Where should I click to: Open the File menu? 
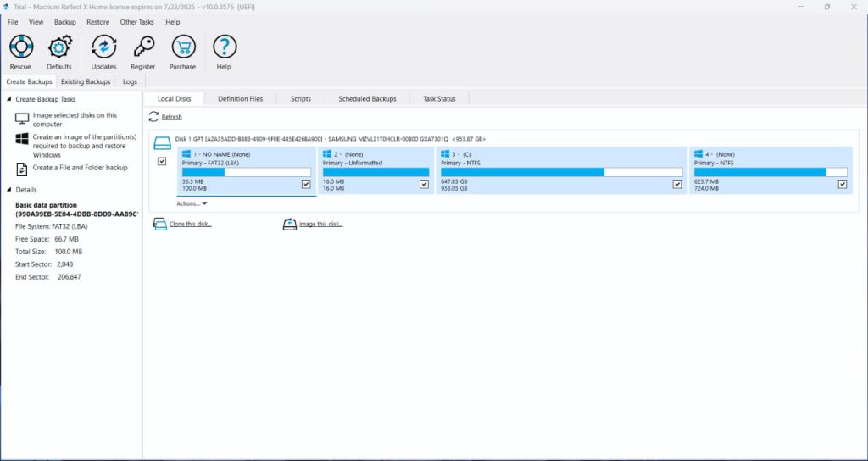(x=13, y=22)
